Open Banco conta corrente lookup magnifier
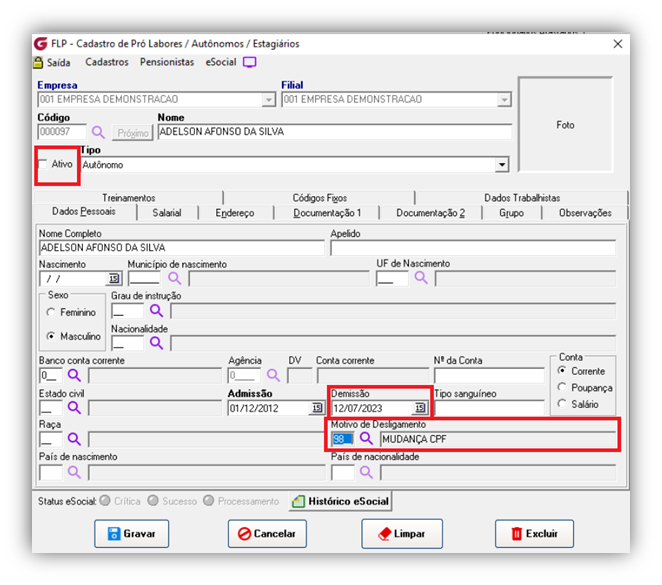This screenshot has width=662, height=585. click(74, 375)
